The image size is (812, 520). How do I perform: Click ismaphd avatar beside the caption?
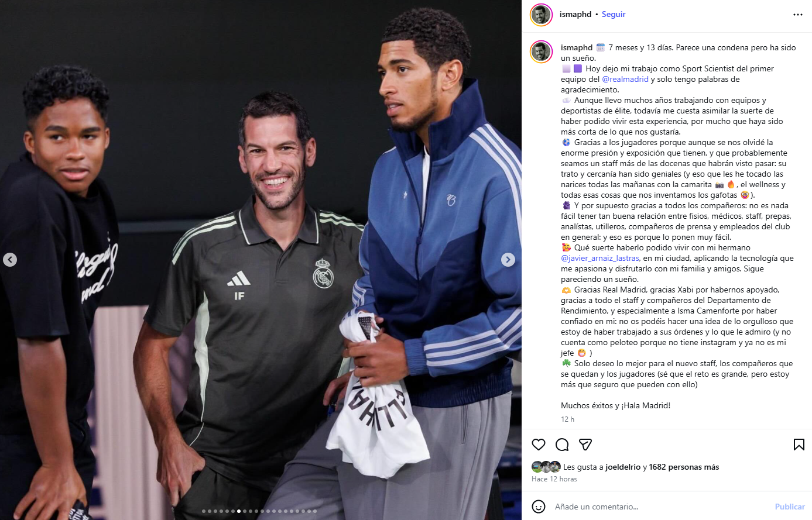[x=541, y=51]
